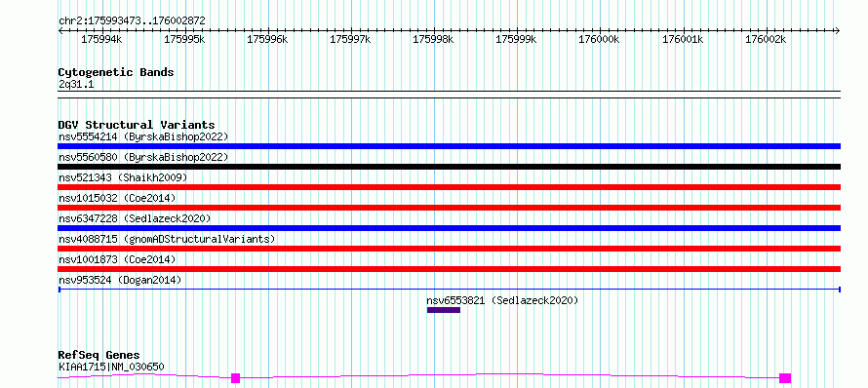Click the ruler's left arrowhead
Viewport: 868px width, 388px height.
click(x=60, y=31)
